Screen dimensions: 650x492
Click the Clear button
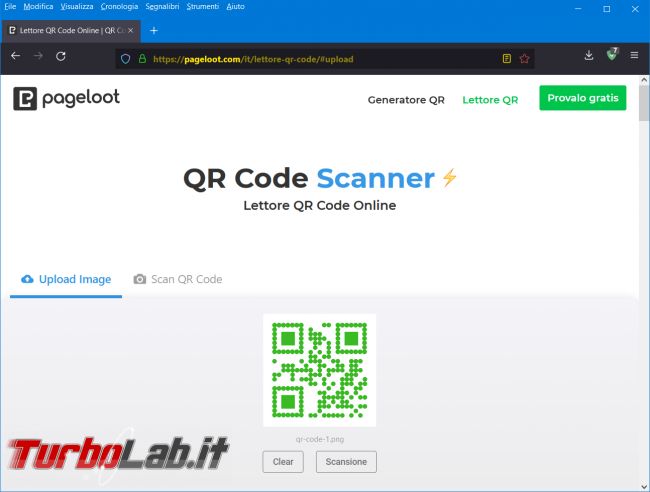coord(283,462)
